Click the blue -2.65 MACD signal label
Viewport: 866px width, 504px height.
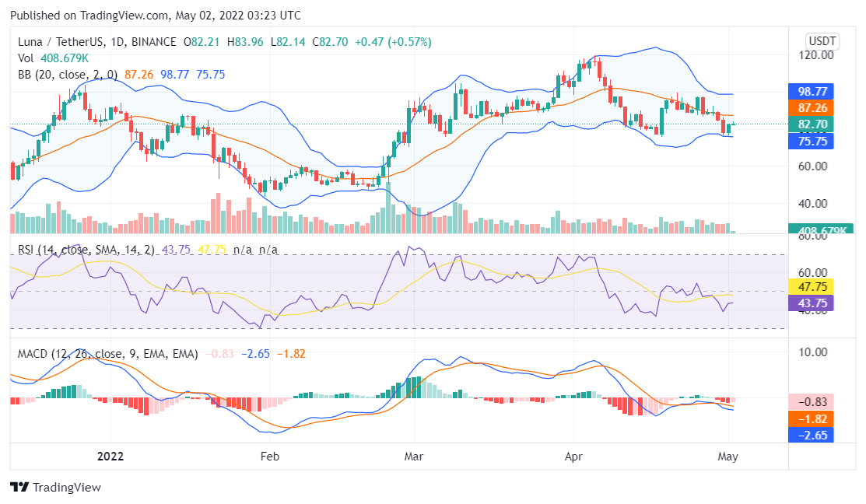click(812, 436)
